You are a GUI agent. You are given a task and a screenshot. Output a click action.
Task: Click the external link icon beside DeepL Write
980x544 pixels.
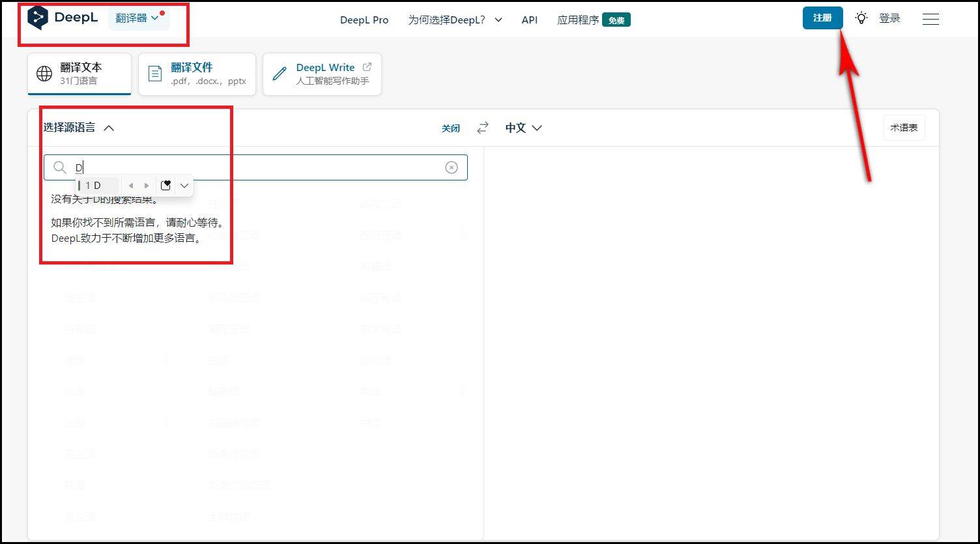[367, 66]
